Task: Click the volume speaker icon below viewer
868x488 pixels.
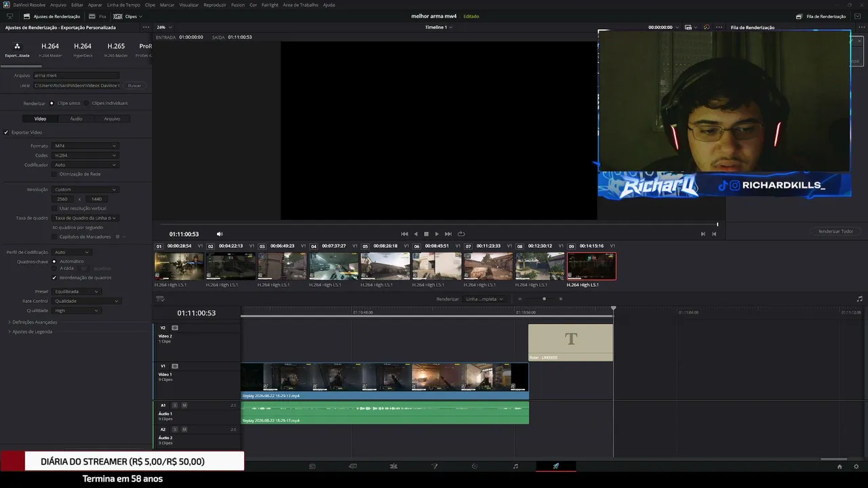Action: pos(219,234)
